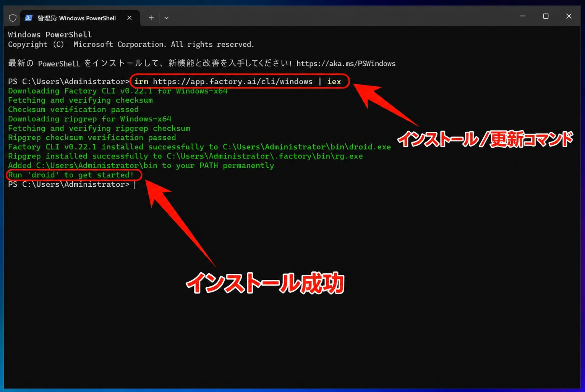This screenshot has height=392, width=585.
Task: Click 'Downloading ripgrep for Windows-x64' line
Action: pos(90,119)
